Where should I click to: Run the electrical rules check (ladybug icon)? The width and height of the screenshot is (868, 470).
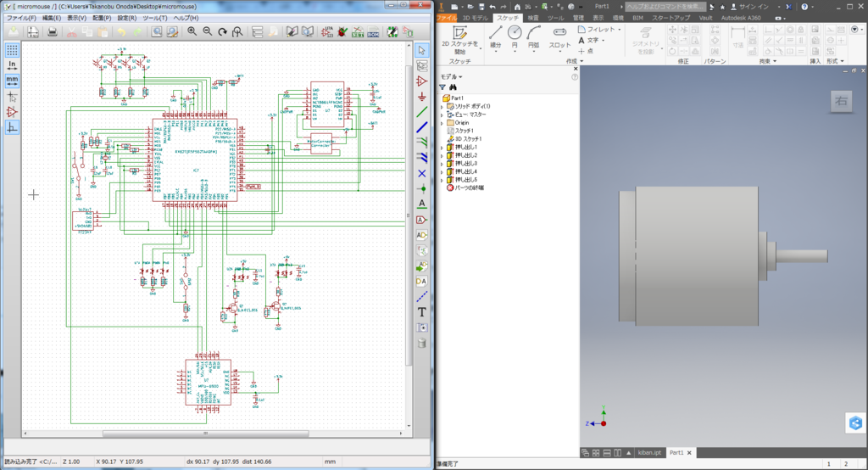[x=343, y=32]
